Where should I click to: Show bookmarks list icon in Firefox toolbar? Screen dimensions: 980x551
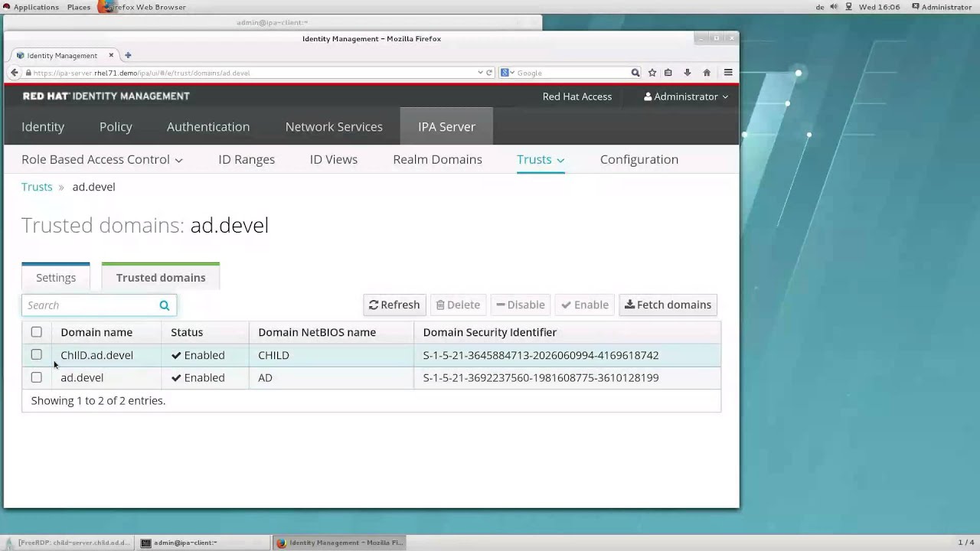(x=668, y=73)
